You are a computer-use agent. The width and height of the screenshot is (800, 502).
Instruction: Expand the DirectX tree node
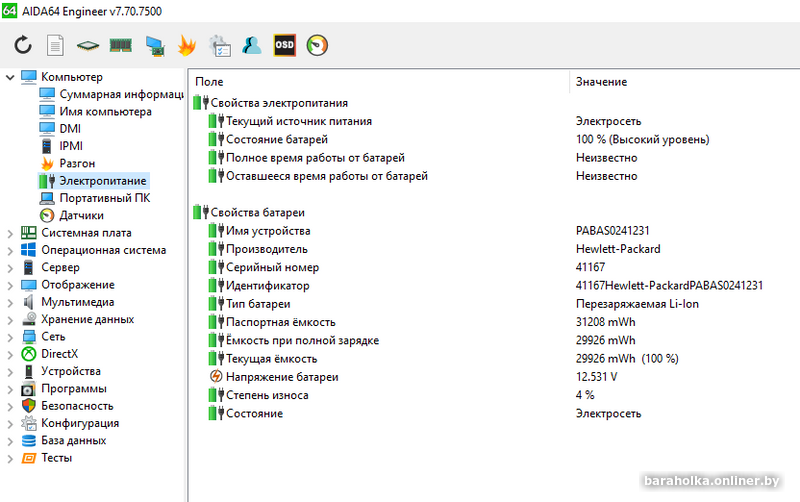10,355
